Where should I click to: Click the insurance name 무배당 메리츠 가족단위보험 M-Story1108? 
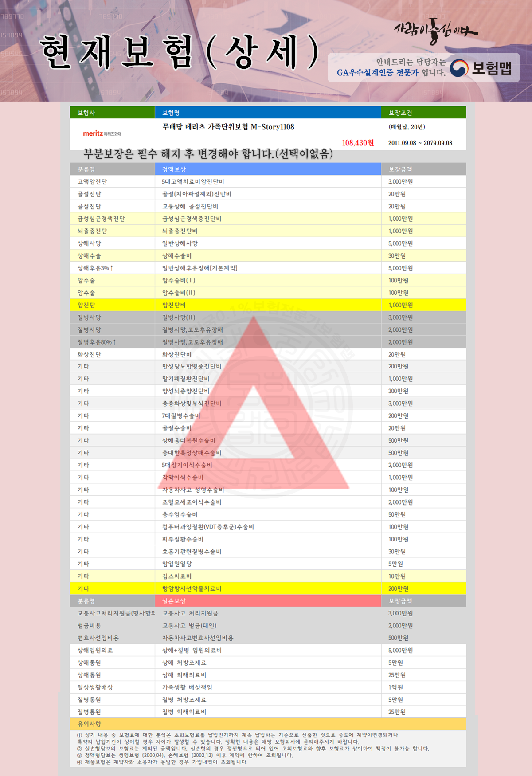228,127
